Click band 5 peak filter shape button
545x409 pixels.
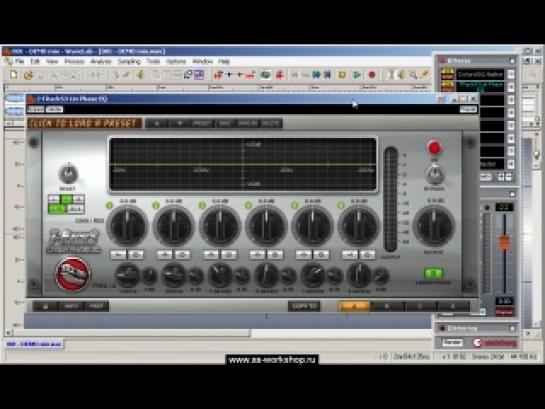click(x=303, y=255)
